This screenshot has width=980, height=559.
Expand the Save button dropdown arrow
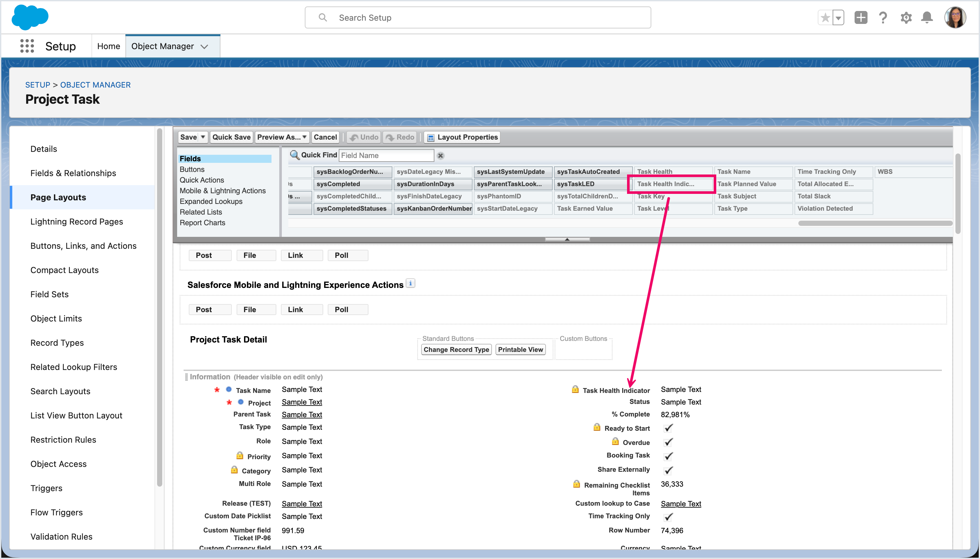coord(203,137)
